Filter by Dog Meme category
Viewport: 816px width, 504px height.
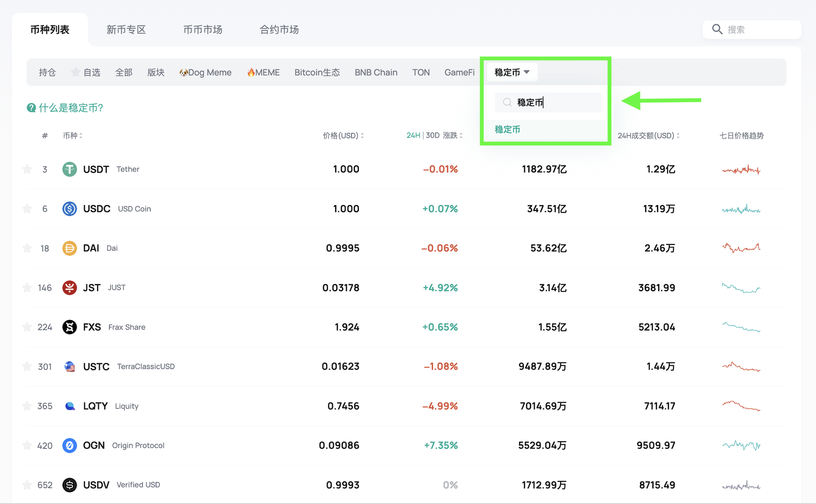click(x=205, y=72)
